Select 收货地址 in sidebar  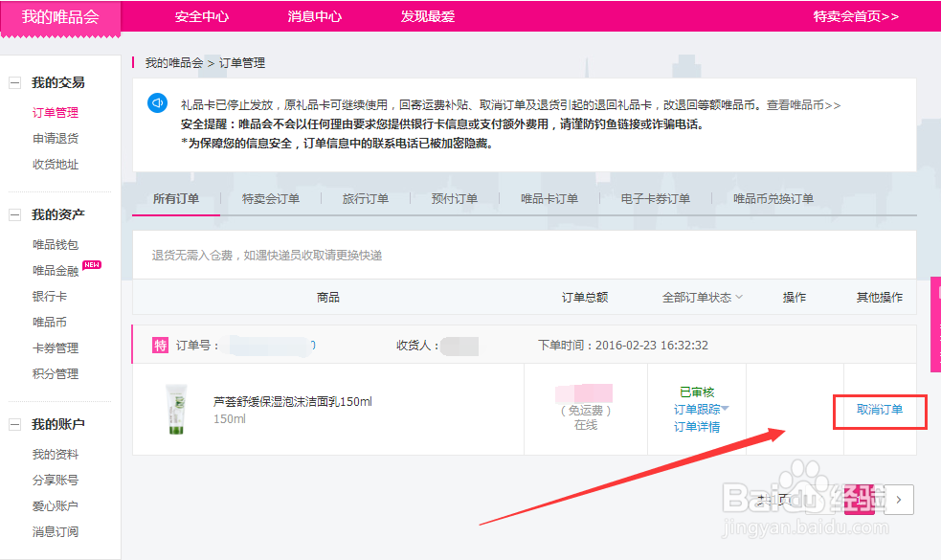[x=56, y=165]
